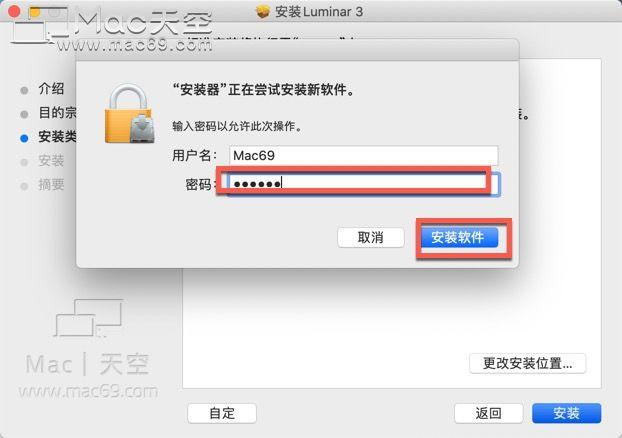622x438 pixels.
Task: Click the yellow minimize window button
Action: click(35, 11)
